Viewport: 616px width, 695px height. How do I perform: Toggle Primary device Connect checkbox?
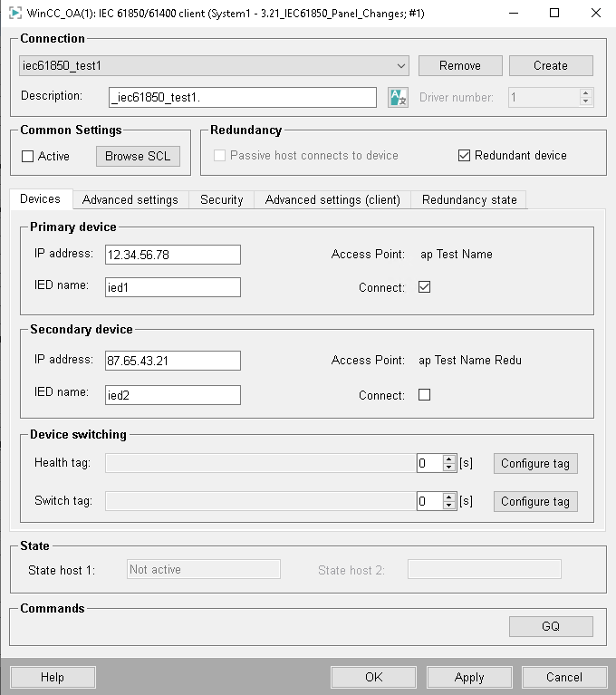(x=424, y=287)
